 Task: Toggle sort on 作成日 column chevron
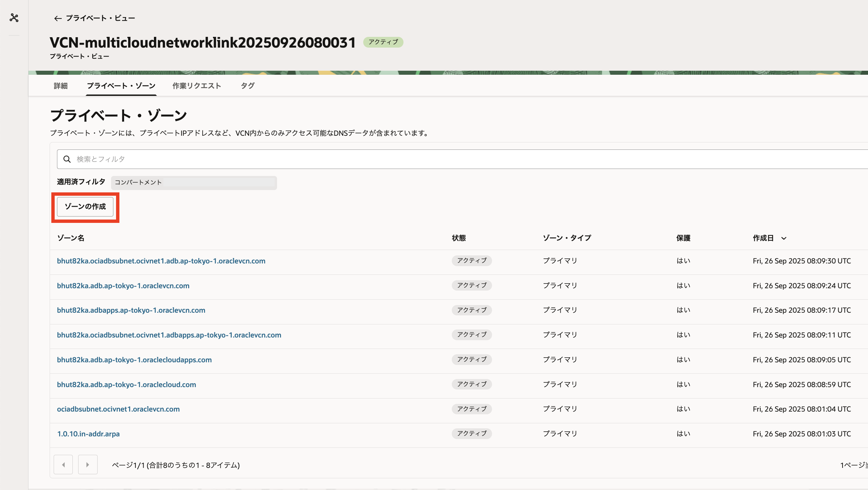(784, 238)
